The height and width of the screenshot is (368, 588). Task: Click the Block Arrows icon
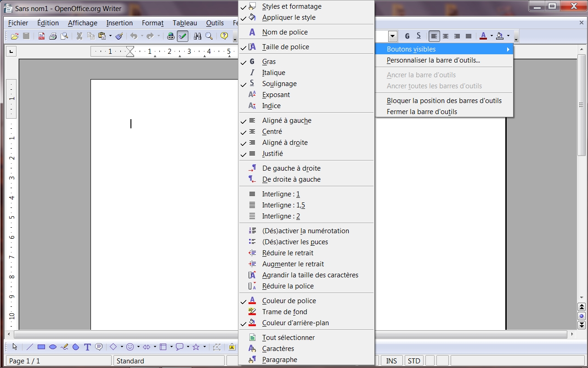pos(147,347)
